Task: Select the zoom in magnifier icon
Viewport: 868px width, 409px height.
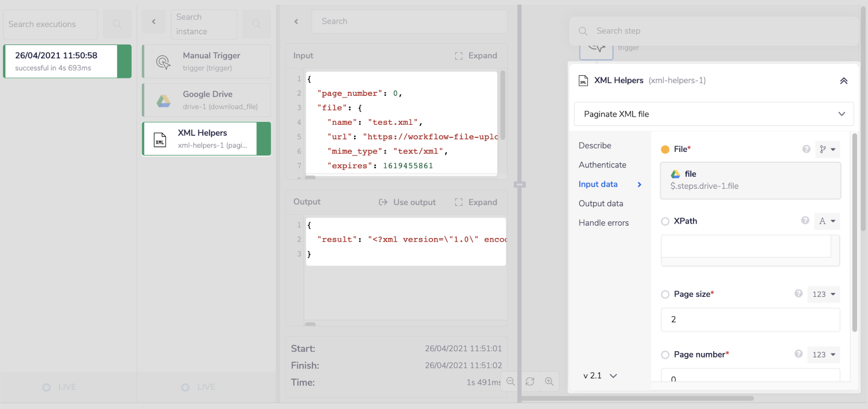Action: (x=549, y=381)
